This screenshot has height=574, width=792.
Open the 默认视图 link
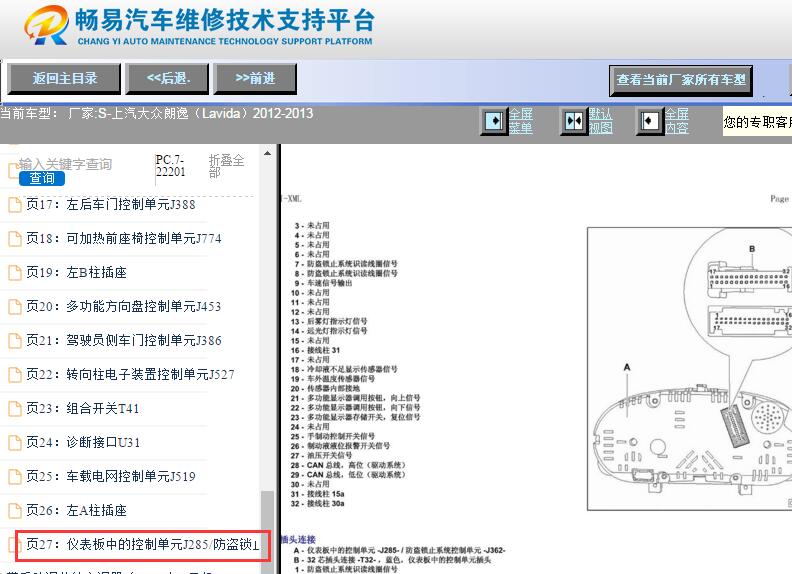point(601,121)
